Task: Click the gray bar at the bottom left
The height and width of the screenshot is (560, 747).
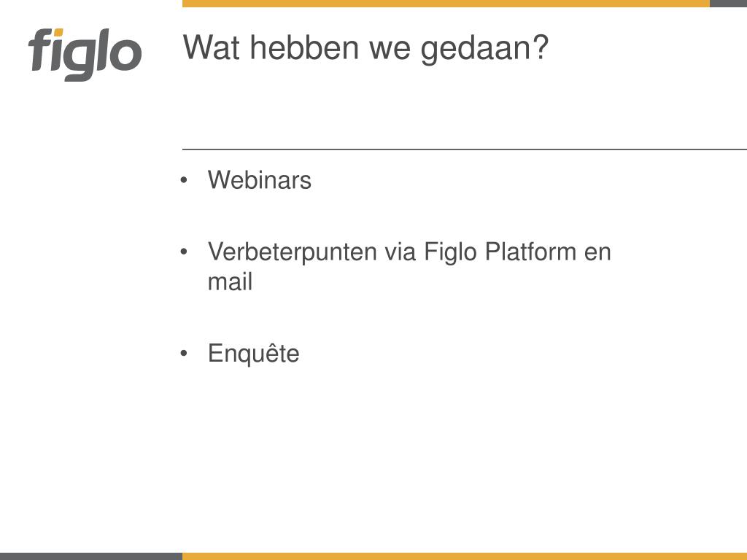Action: click(x=91, y=556)
